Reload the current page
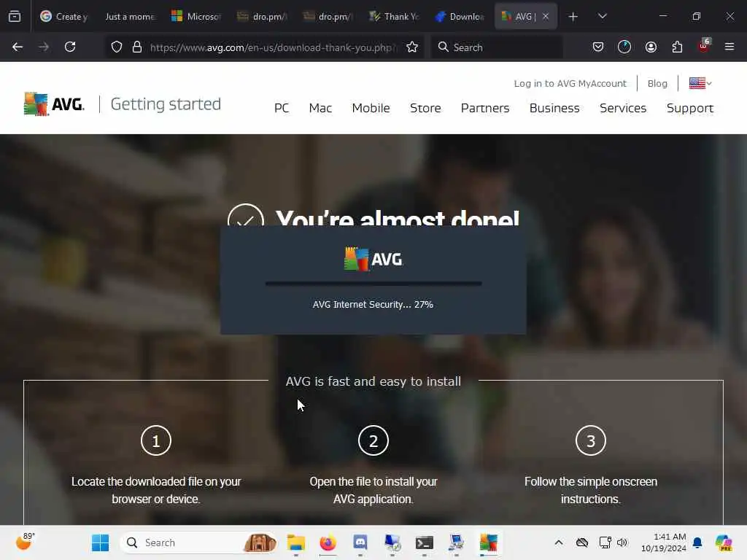The height and width of the screenshot is (560, 747). (x=70, y=47)
